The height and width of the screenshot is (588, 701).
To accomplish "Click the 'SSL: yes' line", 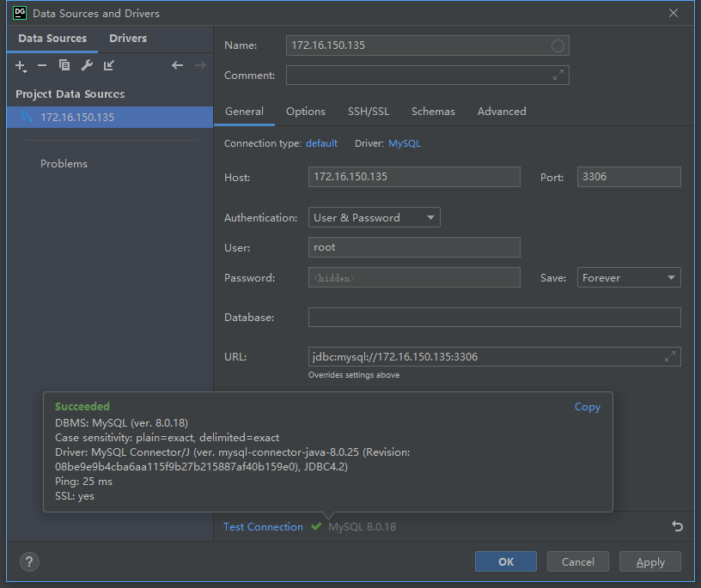I will (x=75, y=496).
